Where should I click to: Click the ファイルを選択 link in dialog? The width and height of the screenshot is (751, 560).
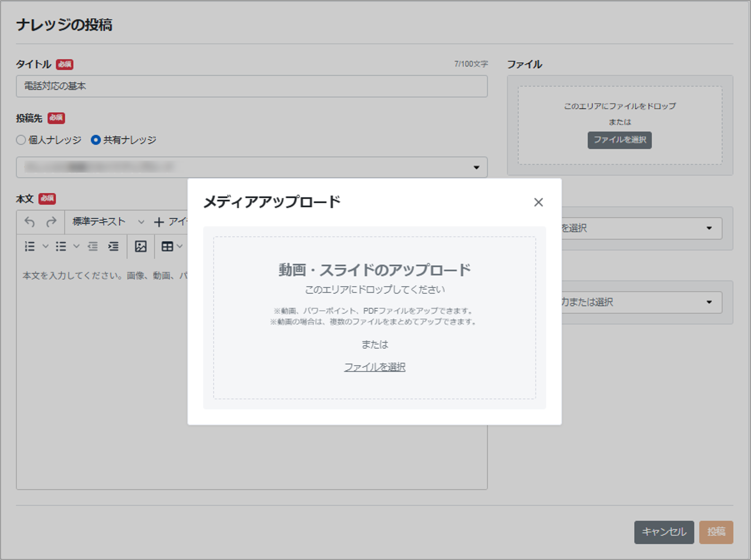click(375, 367)
